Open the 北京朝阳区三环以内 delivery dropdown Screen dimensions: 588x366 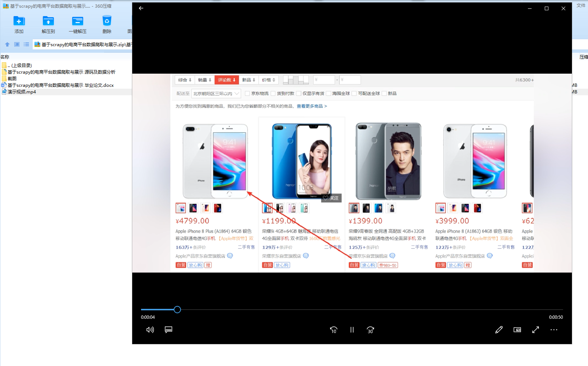[x=216, y=93]
